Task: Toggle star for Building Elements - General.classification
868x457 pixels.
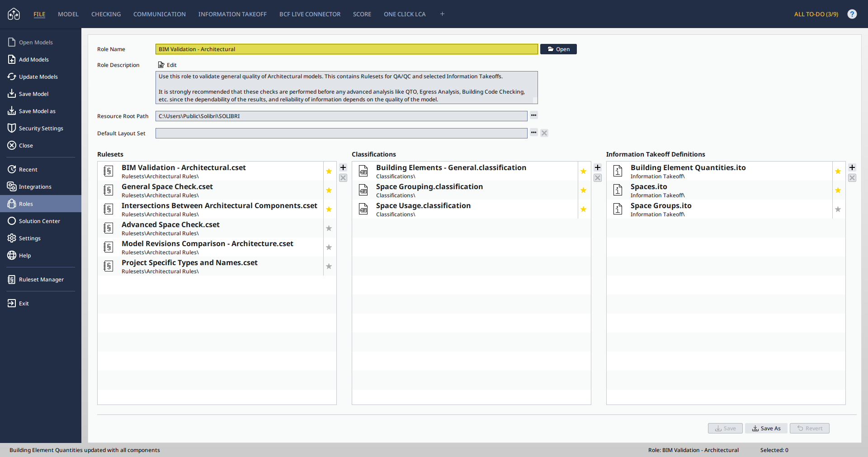Action: click(x=584, y=171)
